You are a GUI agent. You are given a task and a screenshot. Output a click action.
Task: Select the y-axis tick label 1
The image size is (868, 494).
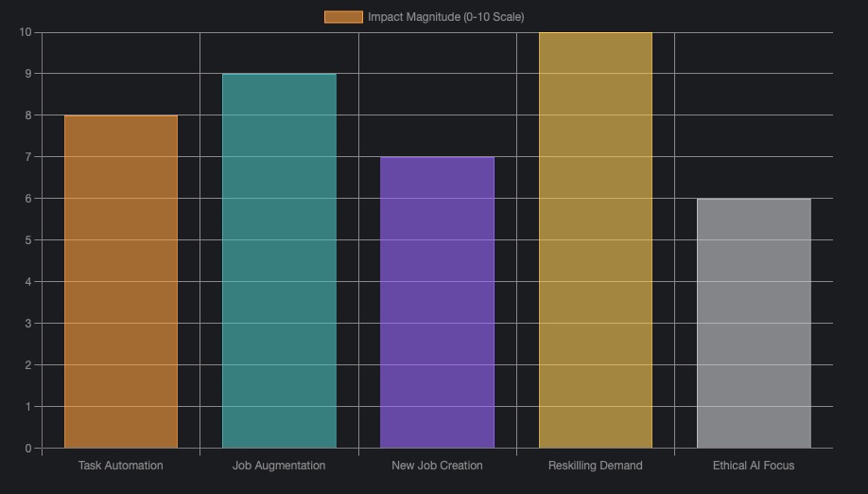pos(27,407)
